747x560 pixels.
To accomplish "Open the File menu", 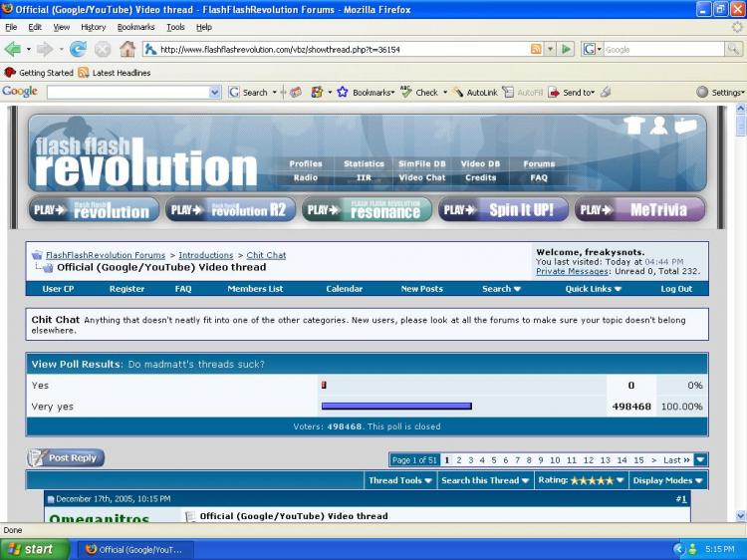I will (11, 27).
